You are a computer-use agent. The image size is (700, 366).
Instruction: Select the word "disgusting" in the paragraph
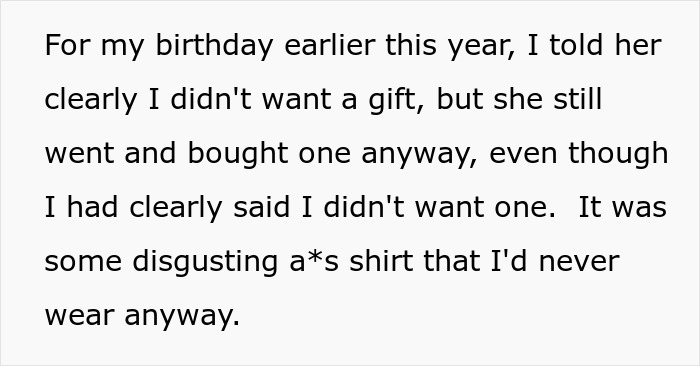coord(205,262)
